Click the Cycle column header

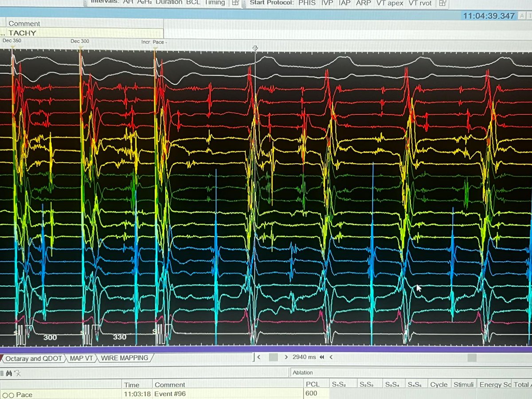point(439,384)
